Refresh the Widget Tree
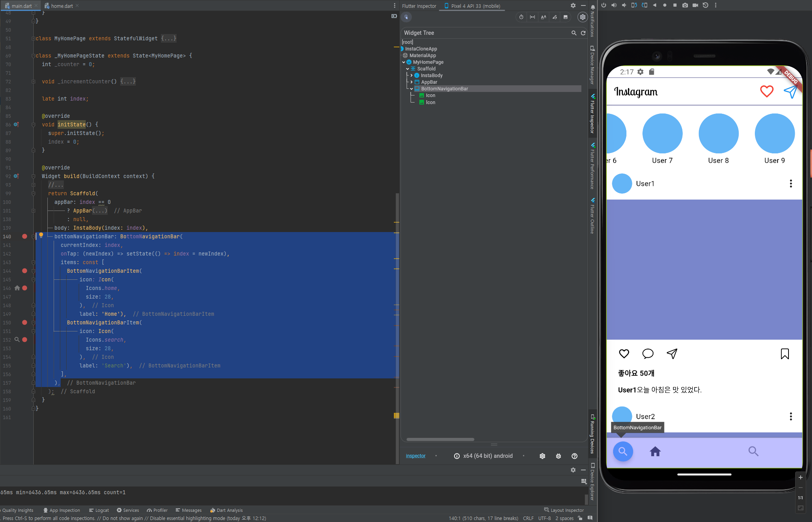The height and width of the screenshot is (522, 812). point(583,33)
